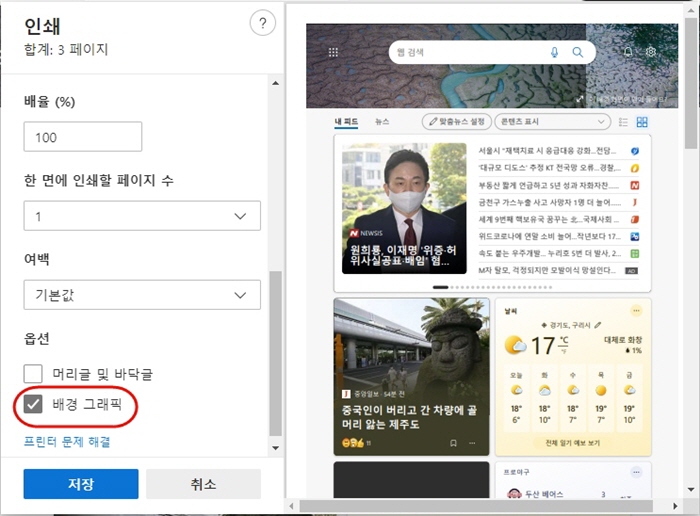
Task: Open the 중국인이 버리고 간 차량 article card
Action: click(411, 377)
